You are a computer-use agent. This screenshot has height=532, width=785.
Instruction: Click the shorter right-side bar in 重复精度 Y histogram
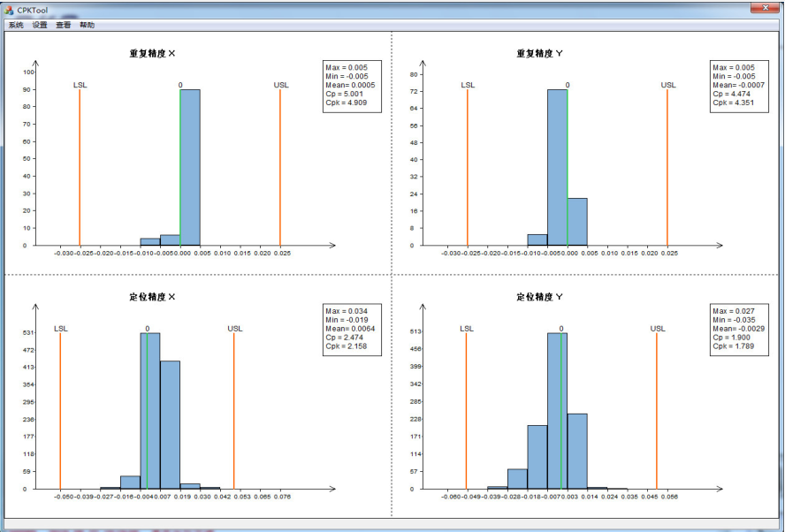(x=576, y=221)
